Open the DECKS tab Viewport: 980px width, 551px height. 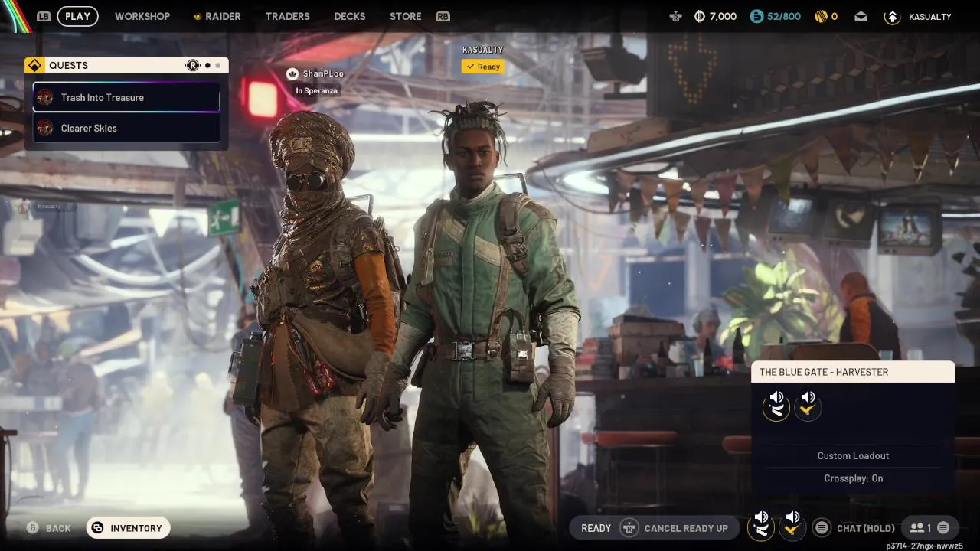[x=349, y=16]
